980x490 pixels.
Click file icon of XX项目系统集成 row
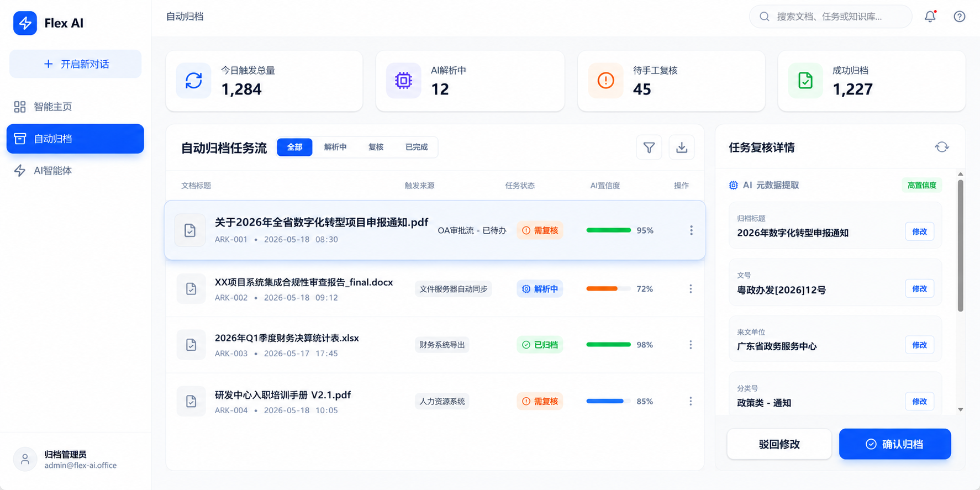coord(191,289)
